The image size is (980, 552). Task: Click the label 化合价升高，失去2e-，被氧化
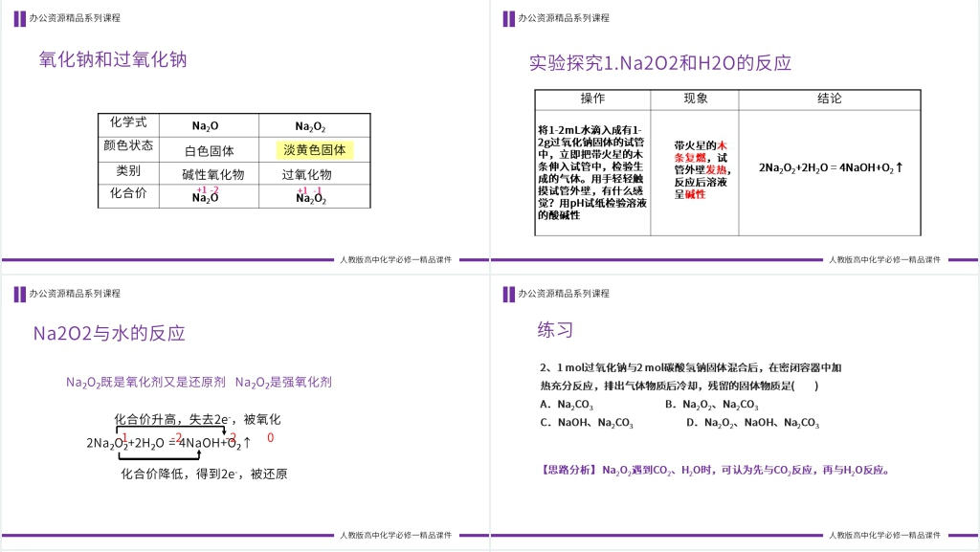coord(197,419)
